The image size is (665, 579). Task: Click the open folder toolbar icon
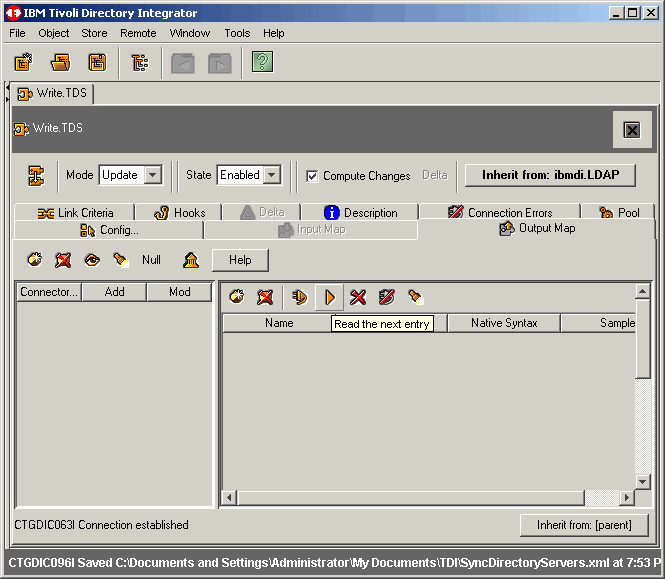coord(61,63)
